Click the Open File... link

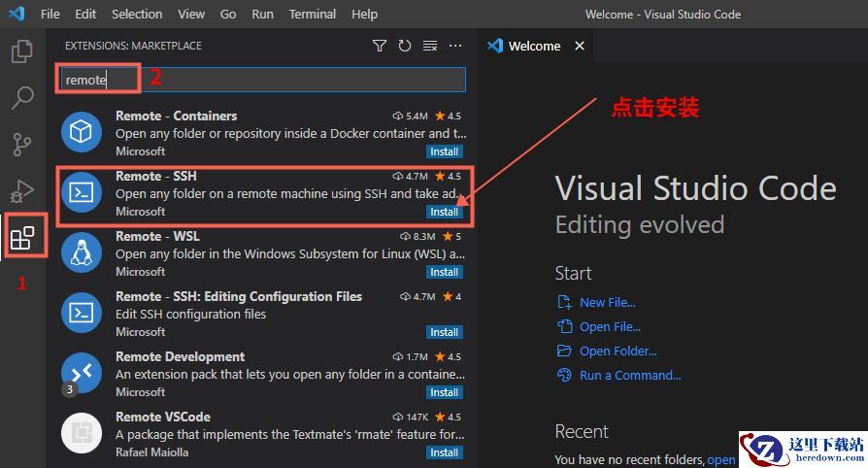pyautogui.click(x=610, y=327)
